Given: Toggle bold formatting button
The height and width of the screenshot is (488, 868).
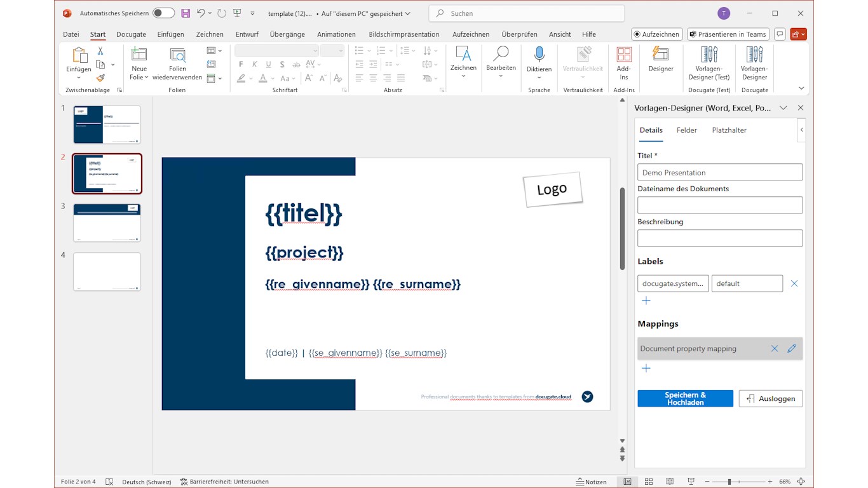Looking at the screenshot, I should pos(241,64).
